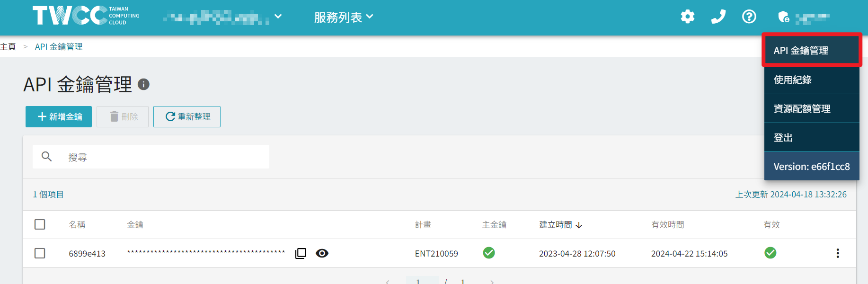Click the expiry time 2024-04-22 15:14:05
Viewport: 868px width, 284px height.
690,253
